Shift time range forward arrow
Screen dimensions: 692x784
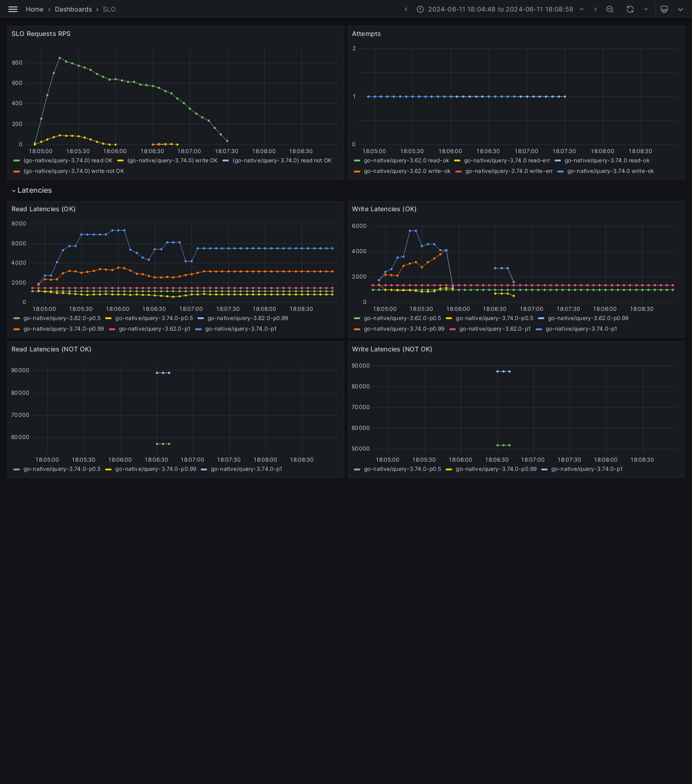(x=595, y=9)
